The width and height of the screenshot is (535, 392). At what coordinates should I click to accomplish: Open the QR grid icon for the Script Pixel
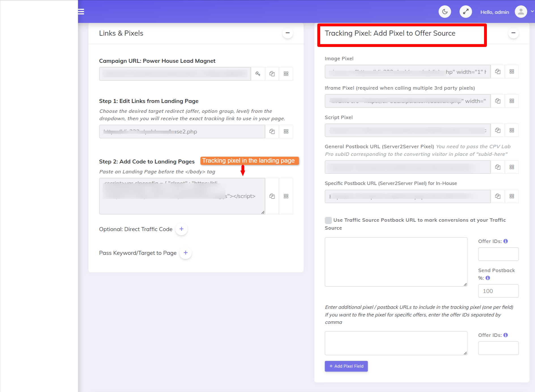click(512, 130)
